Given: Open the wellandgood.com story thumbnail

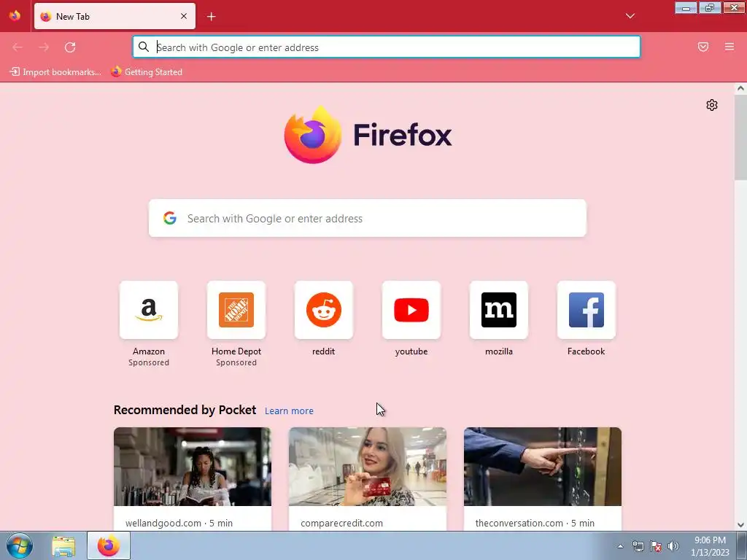Looking at the screenshot, I should [x=193, y=467].
